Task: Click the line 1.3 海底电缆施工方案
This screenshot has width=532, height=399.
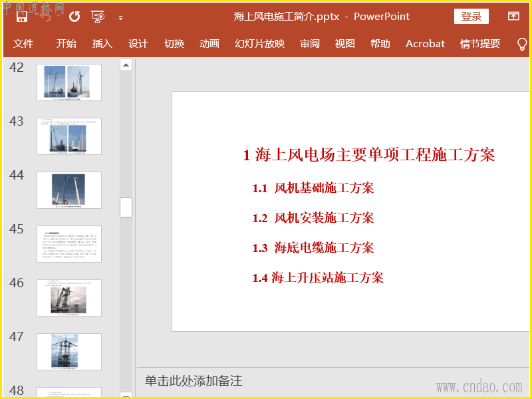Action: click(x=313, y=247)
